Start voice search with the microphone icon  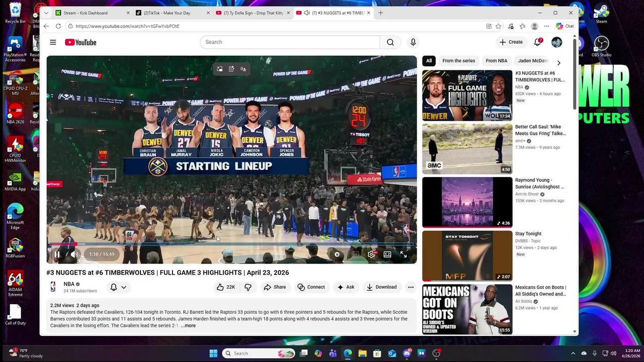413,42
